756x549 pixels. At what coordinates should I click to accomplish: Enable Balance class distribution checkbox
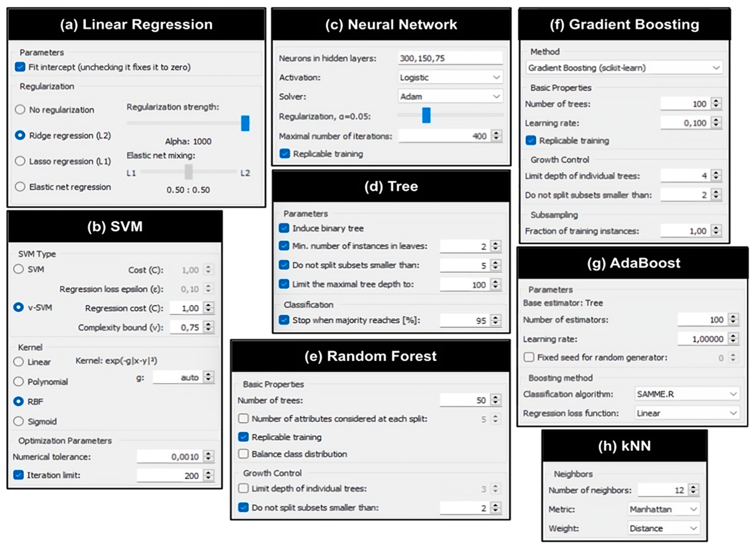(x=243, y=454)
